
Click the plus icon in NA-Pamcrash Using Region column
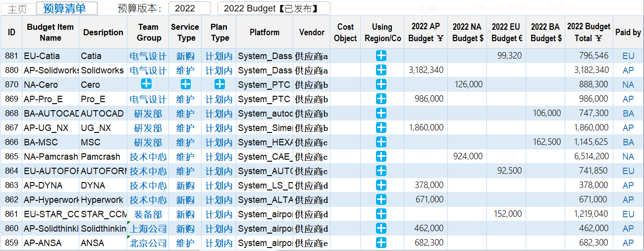coord(381,157)
